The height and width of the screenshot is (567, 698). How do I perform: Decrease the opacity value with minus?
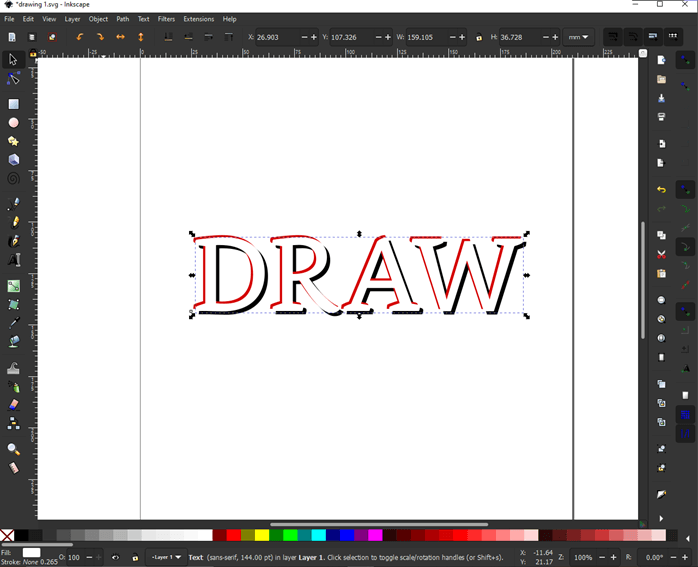point(89,557)
